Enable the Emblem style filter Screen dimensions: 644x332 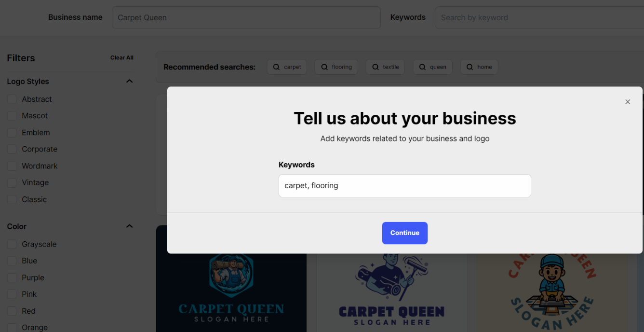coord(12,133)
